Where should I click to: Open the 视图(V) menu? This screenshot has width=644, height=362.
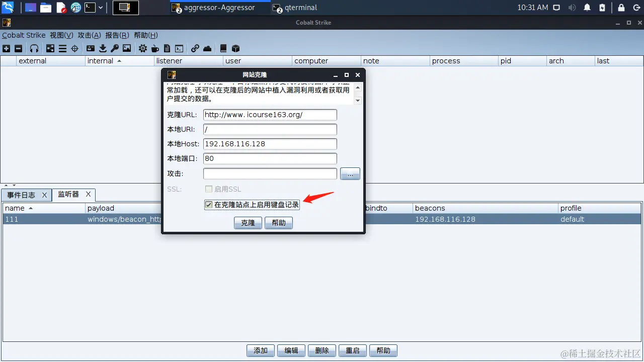click(x=61, y=35)
